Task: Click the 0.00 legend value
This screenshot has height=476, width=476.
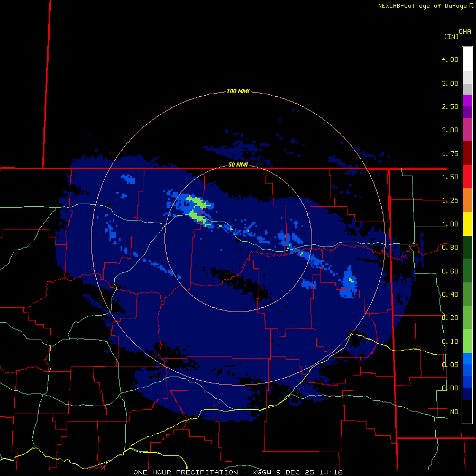Action: click(x=450, y=388)
